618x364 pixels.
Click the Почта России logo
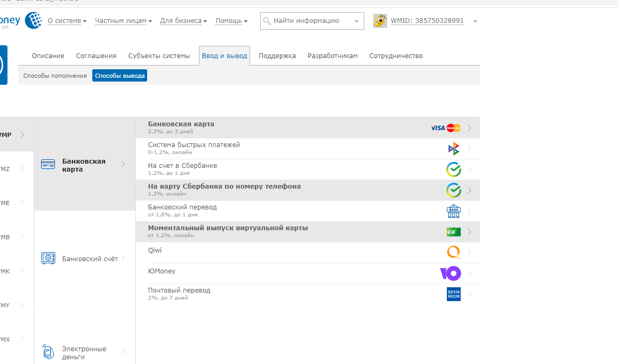454,294
